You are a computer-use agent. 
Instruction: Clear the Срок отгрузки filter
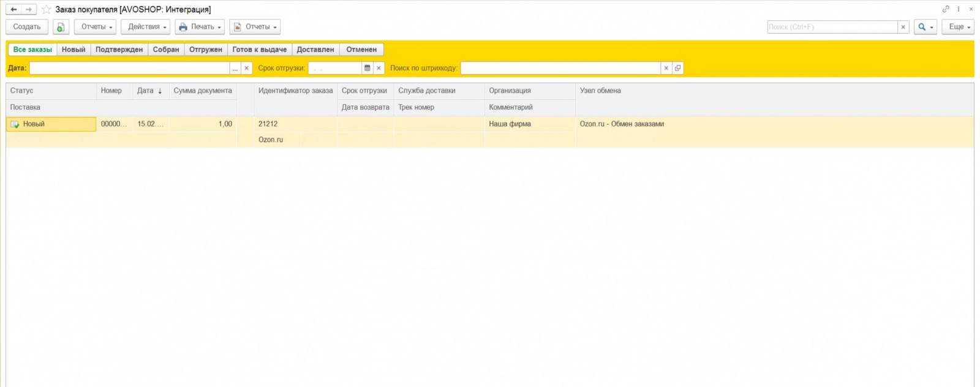point(379,68)
